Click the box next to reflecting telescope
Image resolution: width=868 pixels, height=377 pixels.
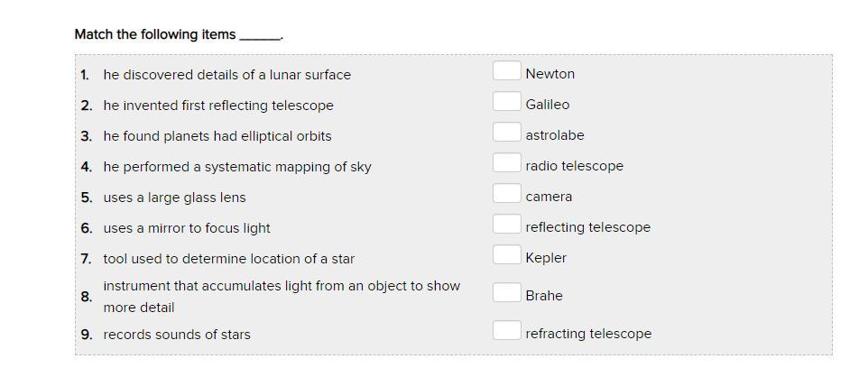click(506, 225)
